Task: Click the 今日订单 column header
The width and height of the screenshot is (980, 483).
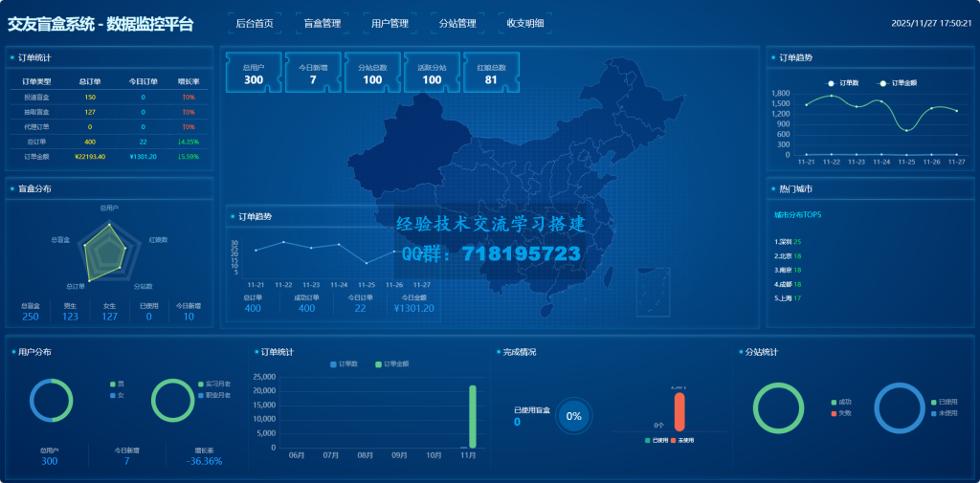Action: point(144,82)
